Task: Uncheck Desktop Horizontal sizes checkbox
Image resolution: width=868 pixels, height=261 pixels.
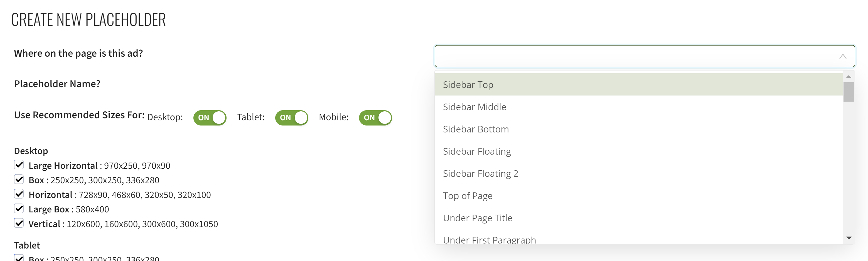Action: click(x=19, y=194)
